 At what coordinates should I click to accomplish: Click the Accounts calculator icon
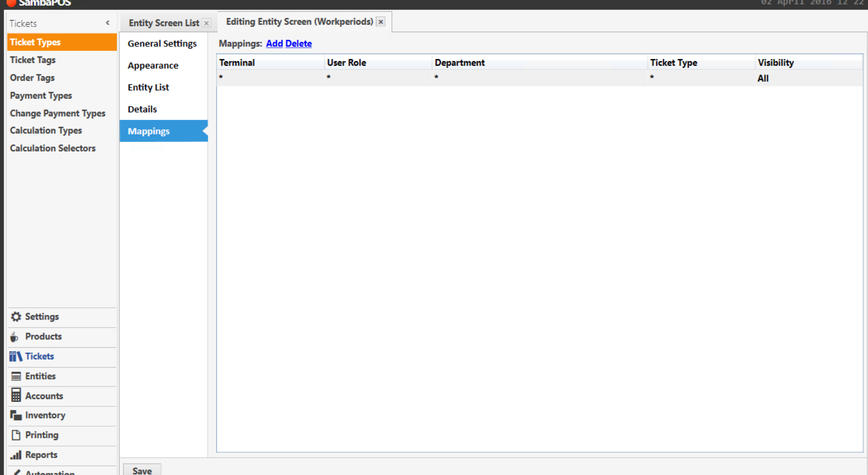coord(16,396)
